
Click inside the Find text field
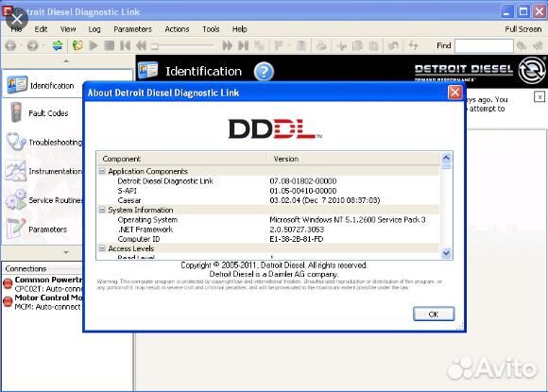pos(484,45)
